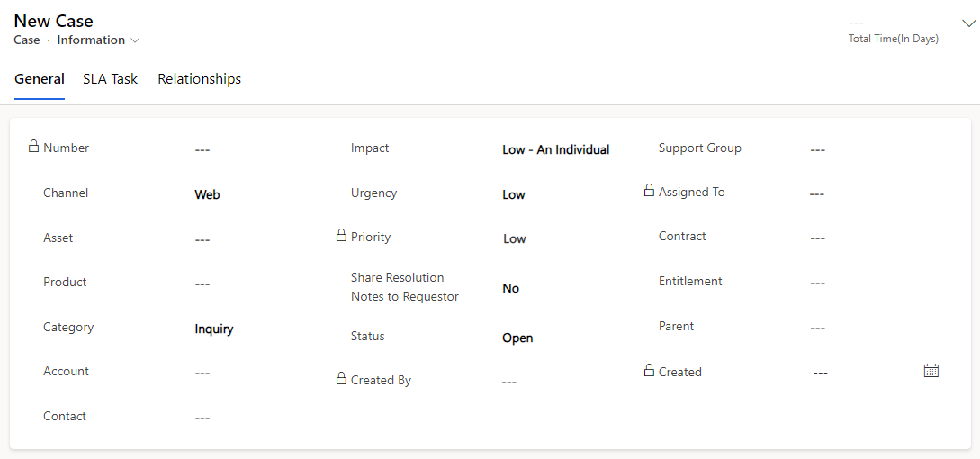Switch to the Relationships tab

pyautogui.click(x=200, y=79)
